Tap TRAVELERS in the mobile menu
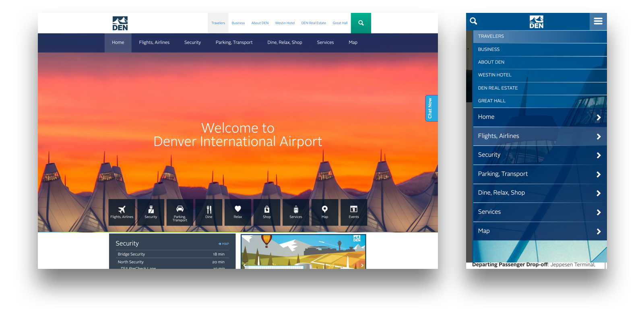 [540, 36]
